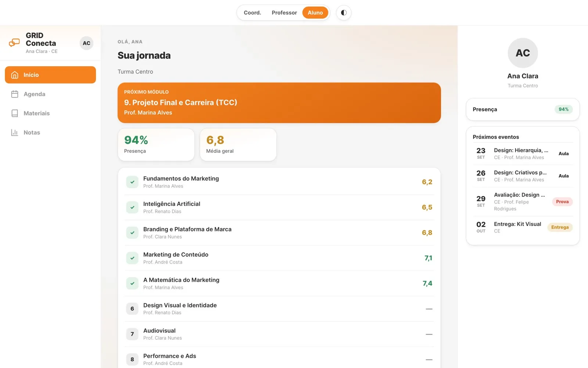
Task: Open the Agenda menu item
Action: click(50, 94)
